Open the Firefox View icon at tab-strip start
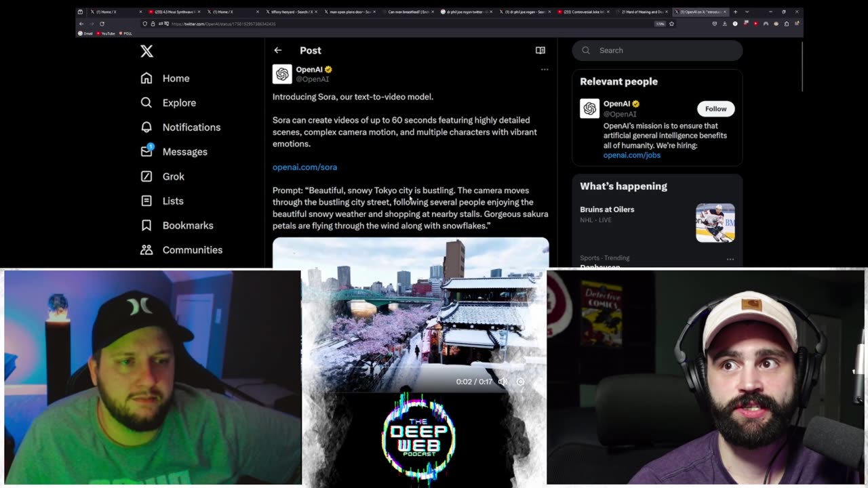Screen dimensions: 868x488 coord(80,12)
